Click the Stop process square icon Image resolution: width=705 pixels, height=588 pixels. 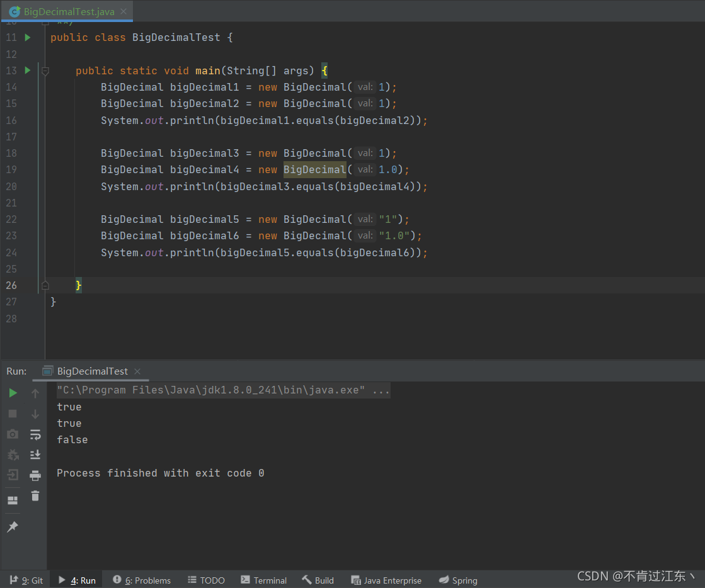click(x=13, y=414)
